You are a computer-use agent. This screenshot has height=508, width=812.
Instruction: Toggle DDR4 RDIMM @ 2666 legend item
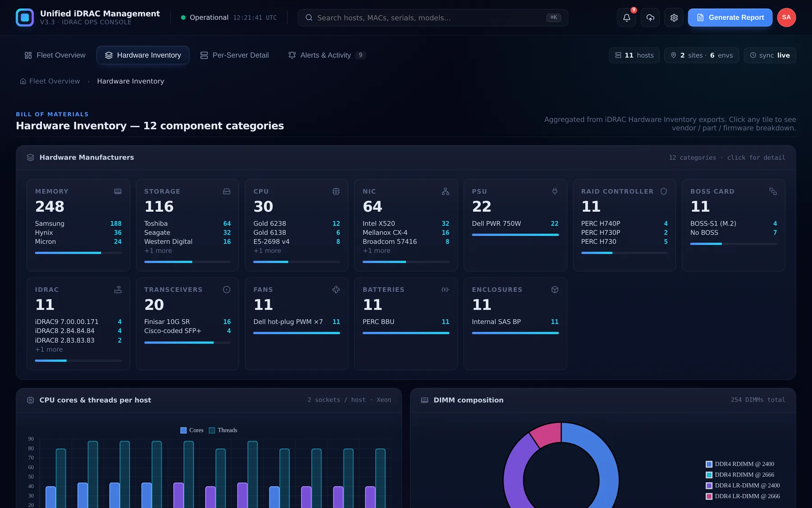(x=740, y=475)
